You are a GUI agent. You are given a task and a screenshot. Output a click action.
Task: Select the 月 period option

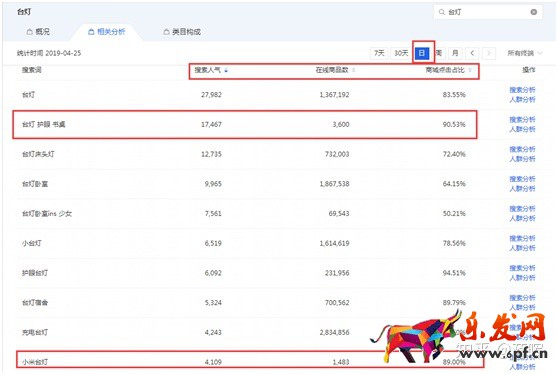[455, 53]
